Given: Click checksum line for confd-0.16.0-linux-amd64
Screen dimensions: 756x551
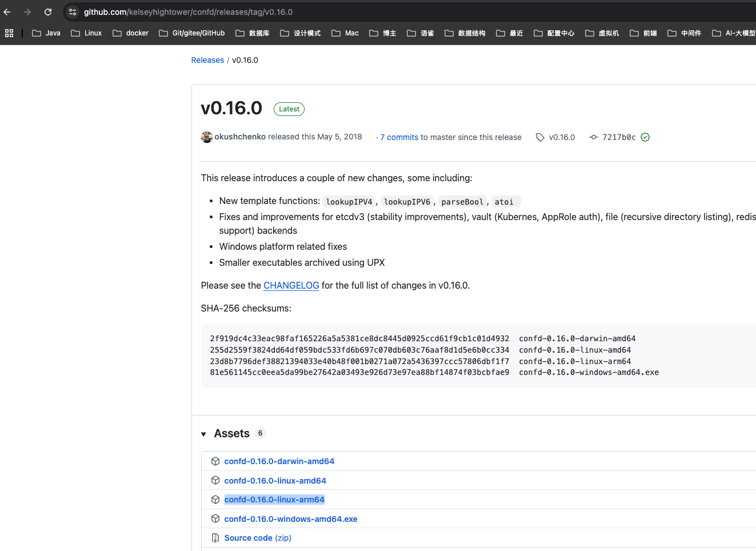Looking at the screenshot, I should pos(421,350).
